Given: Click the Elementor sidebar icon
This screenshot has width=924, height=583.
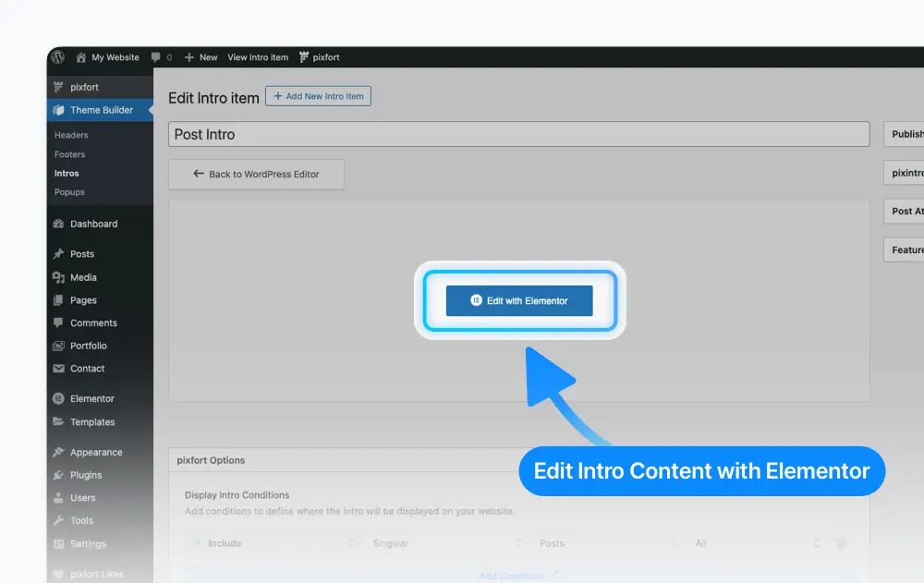Looking at the screenshot, I should pos(58,398).
